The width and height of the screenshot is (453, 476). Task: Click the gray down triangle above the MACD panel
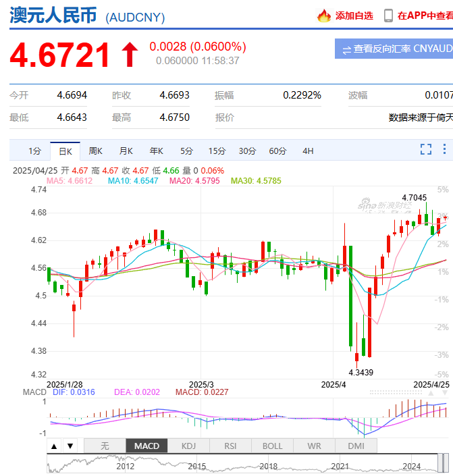[445, 393]
